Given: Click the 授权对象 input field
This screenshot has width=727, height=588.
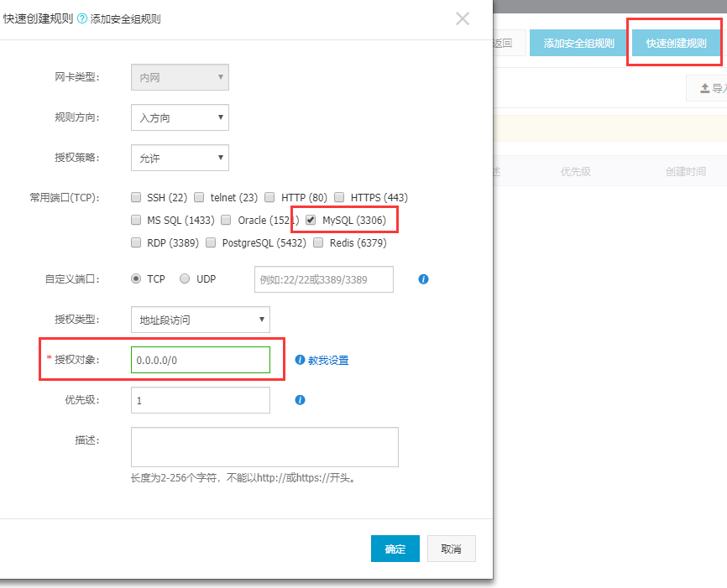Looking at the screenshot, I should 201,360.
